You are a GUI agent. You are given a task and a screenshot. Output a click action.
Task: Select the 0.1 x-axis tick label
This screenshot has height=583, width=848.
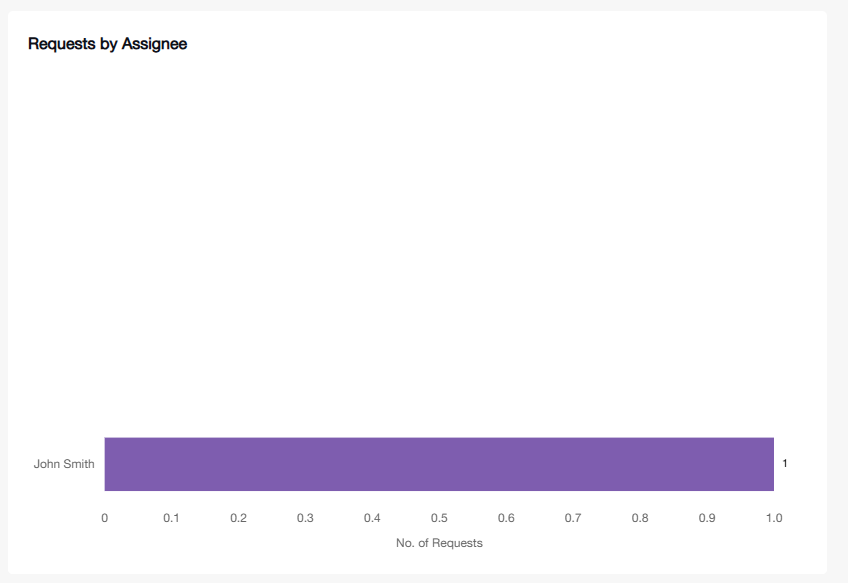click(x=171, y=518)
